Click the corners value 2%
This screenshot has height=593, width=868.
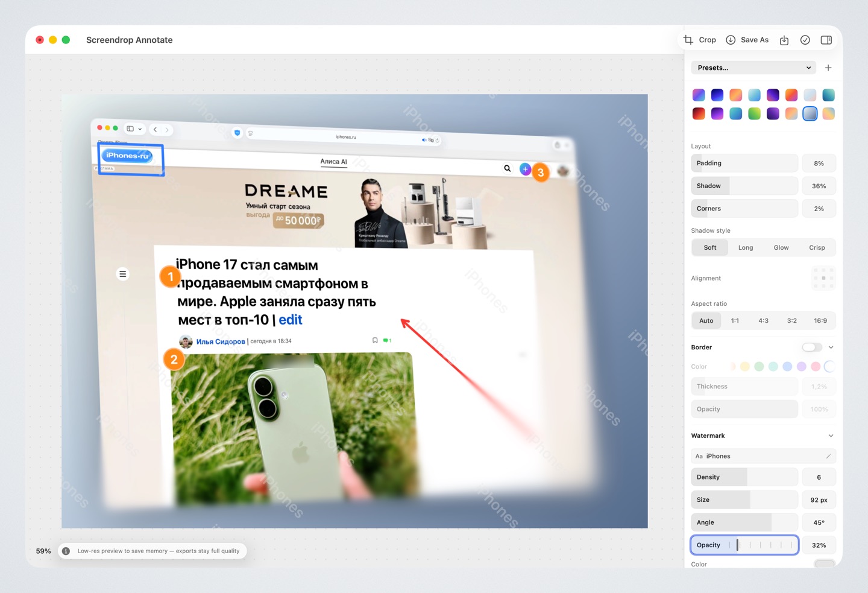[x=819, y=208]
